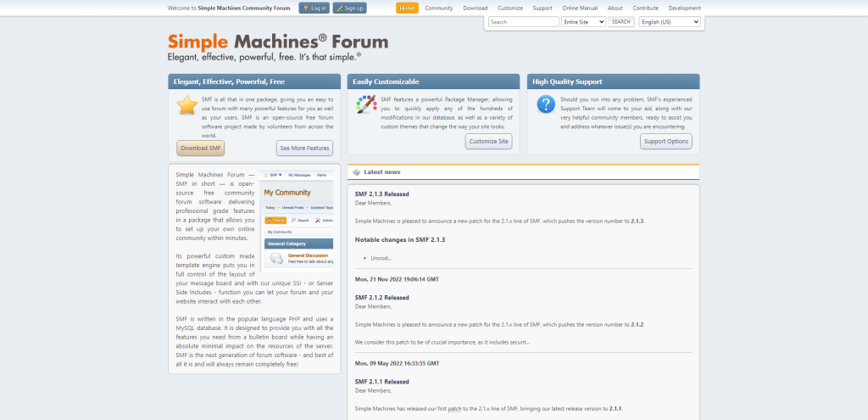The width and height of the screenshot is (868, 420).
Task: Click the Elegant, Effective, Powerful, Free header
Action: click(x=254, y=81)
